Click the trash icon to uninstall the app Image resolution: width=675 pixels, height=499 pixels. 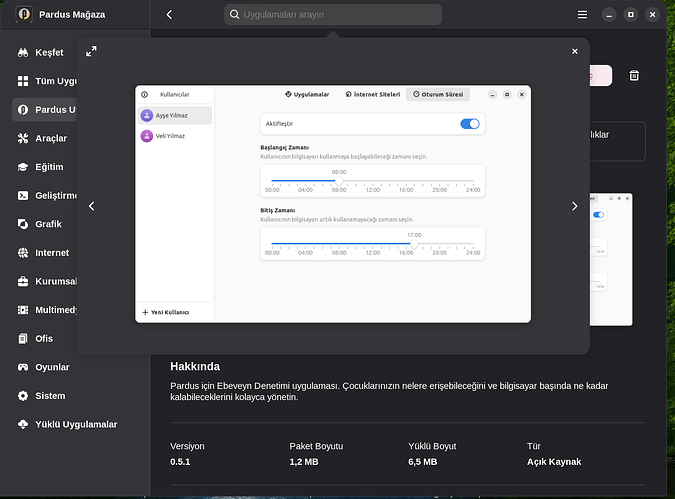coord(633,75)
